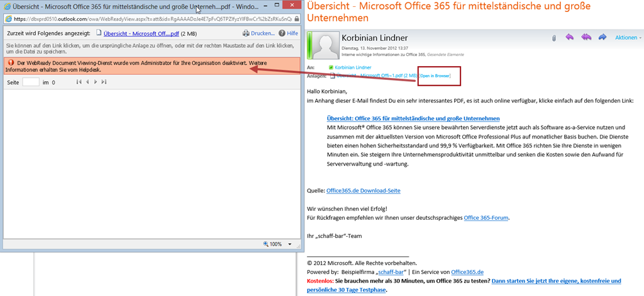Viewport: 644px width, 296px height.
Task: Click the PDF file icon in Anlagen row
Action: pos(332,76)
